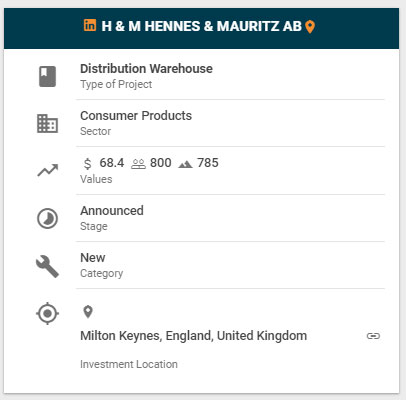Click the small grey location pin above Milton Keynes
The image size is (406, 400).
click(x=88, y=312)
